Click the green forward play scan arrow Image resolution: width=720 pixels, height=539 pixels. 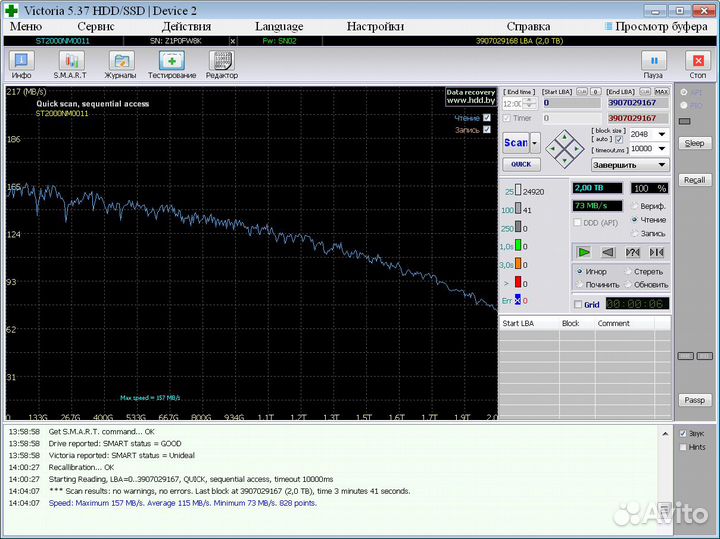pos(584,252)
